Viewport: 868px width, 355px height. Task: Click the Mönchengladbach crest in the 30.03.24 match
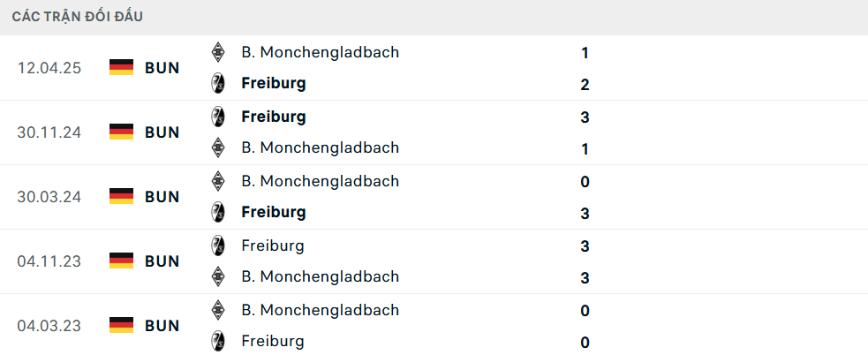(x=218, y=181)
